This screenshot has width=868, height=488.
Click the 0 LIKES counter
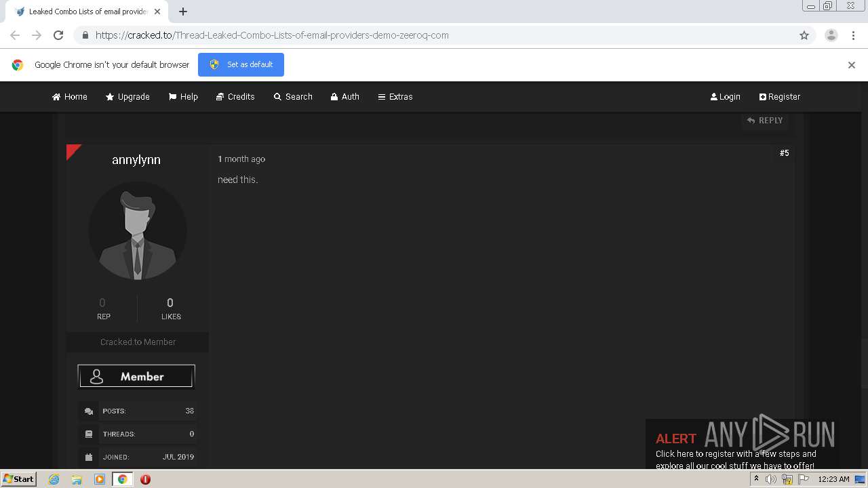point(171,308)
